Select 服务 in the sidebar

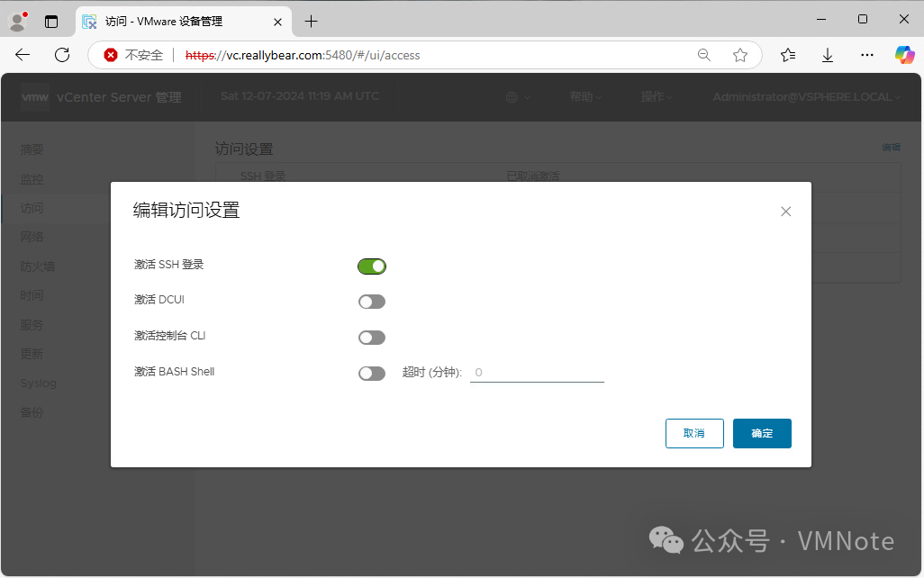[32, 325]
